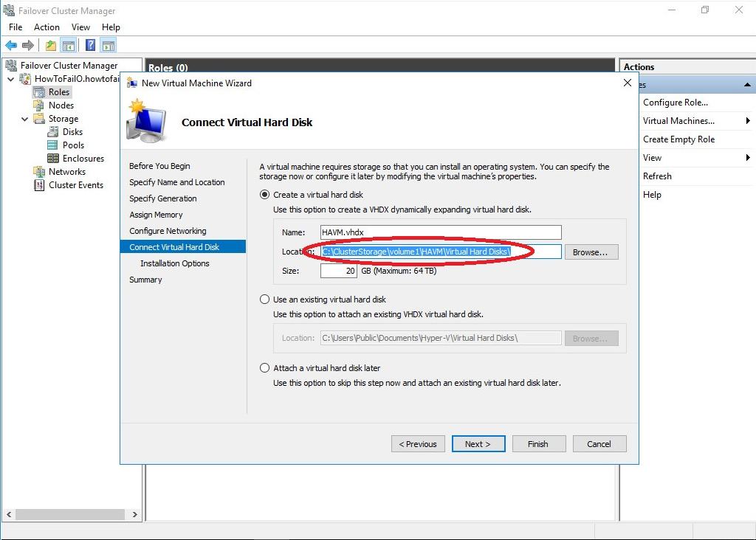The width and height of the screenshot is (756, 540).
Task: Click the Next button
Action: [x=478, y=444]
